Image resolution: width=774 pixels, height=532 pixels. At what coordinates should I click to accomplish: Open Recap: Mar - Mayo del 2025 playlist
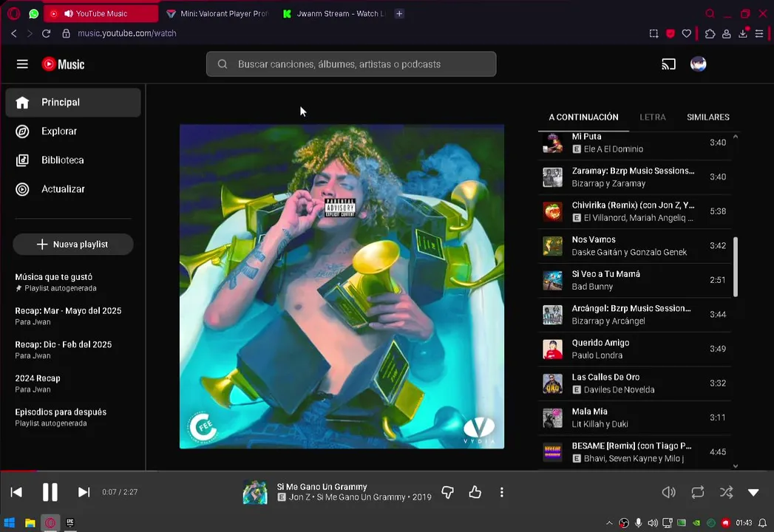pos(73,316)
